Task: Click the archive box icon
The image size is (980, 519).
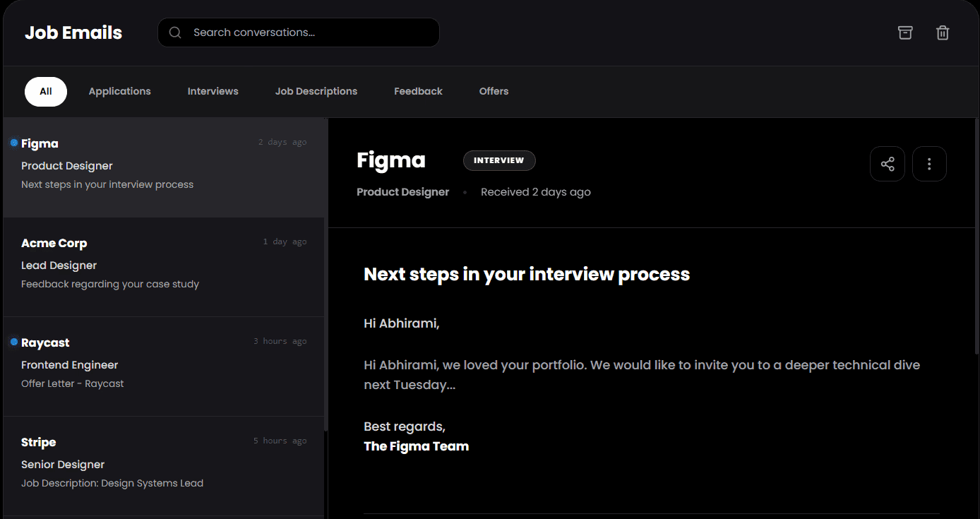Action: pyautogui.click(x=905, y=32)
